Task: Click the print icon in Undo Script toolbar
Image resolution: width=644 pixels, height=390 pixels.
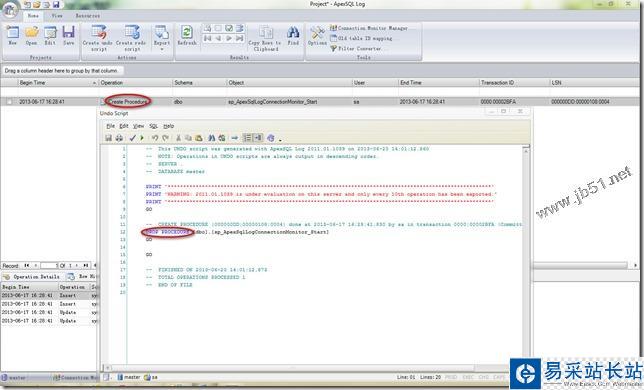Action: point(119,138)
